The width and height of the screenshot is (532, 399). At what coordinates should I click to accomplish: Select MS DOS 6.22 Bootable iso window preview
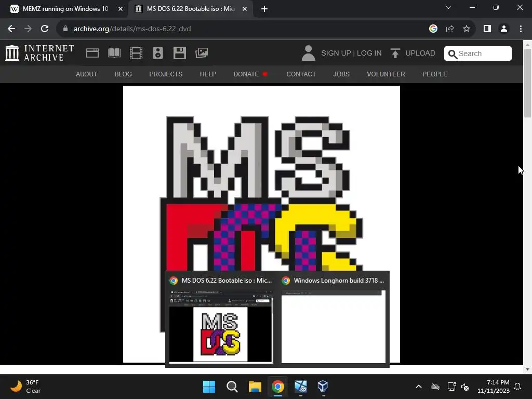click(x=221, y=319)
